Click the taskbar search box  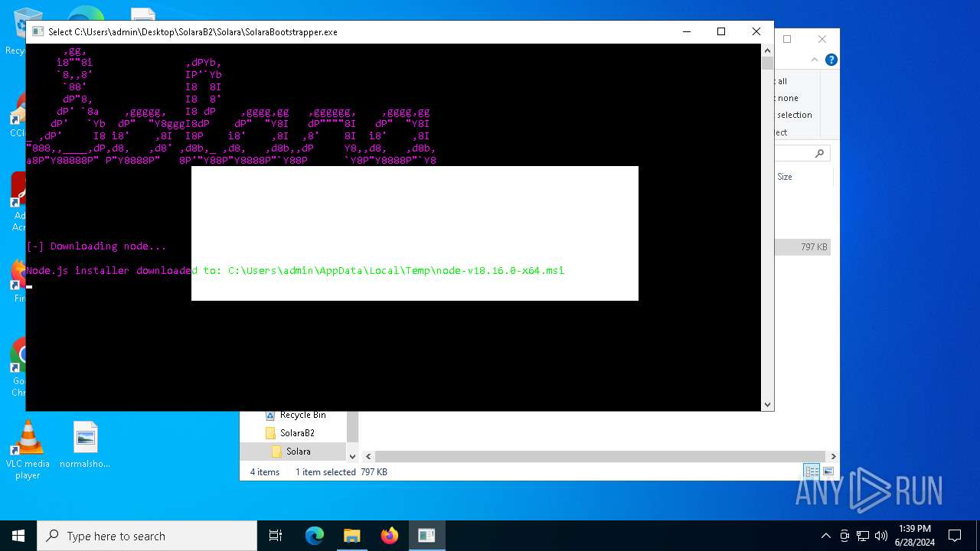(x=147, y=536)
